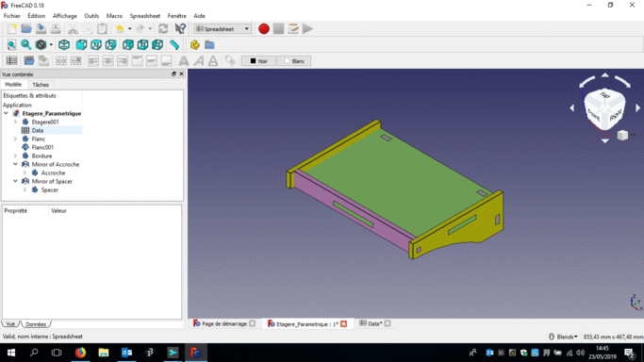Switch to the Données property tab

click(x=36, y=324)
